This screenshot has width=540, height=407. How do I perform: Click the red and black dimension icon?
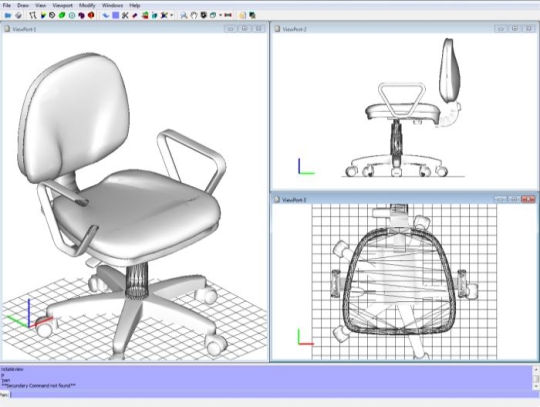(228, 15)
